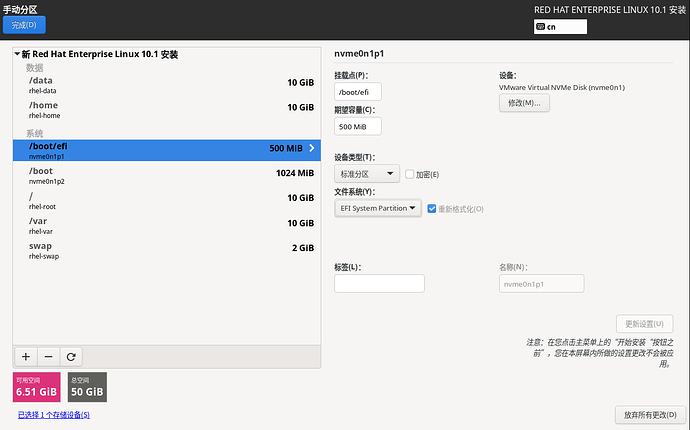Click the 手动分区 title text
690x430 pixels.
point(20,9)
